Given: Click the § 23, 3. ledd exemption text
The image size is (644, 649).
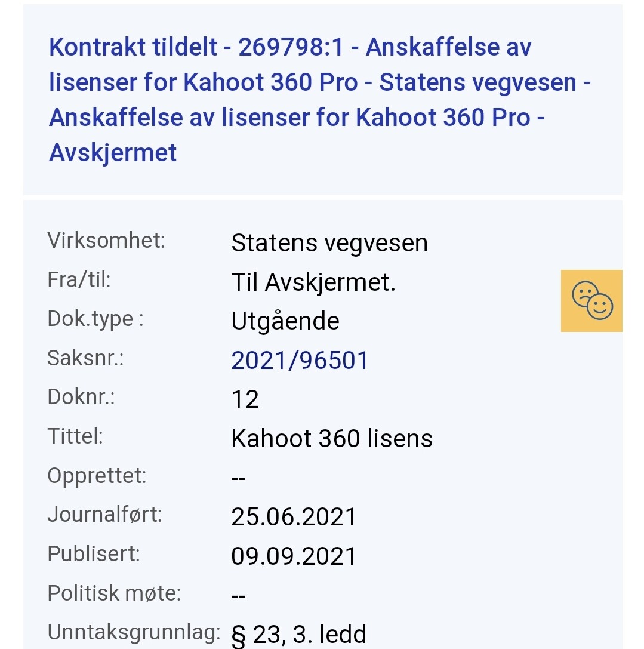Looking at the screenshot, I should (x=298, y=634).
